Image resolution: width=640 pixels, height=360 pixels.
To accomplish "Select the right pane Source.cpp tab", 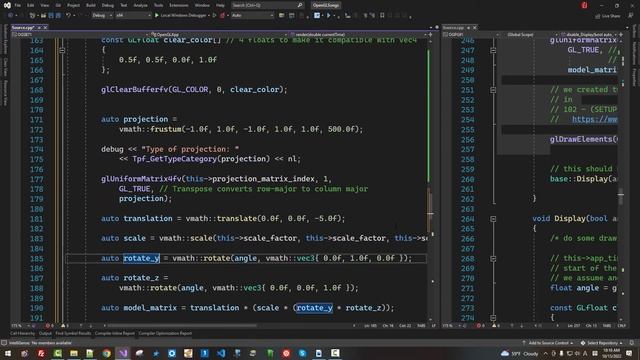I will click(x=453, y=27).
